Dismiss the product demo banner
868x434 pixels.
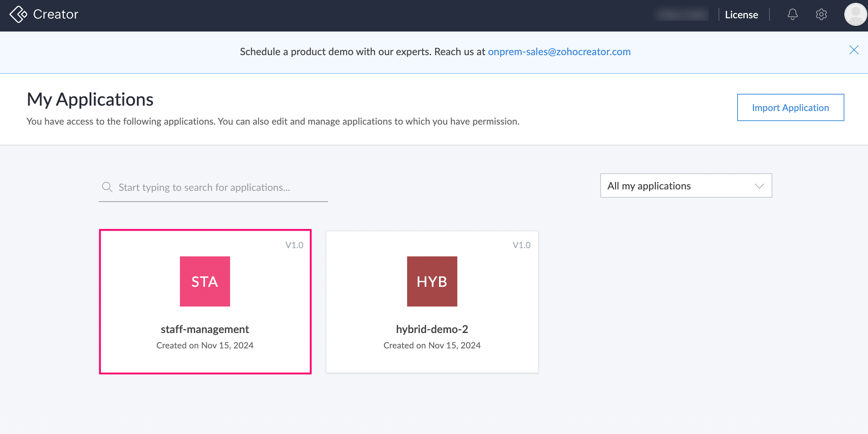click(854, 50)
